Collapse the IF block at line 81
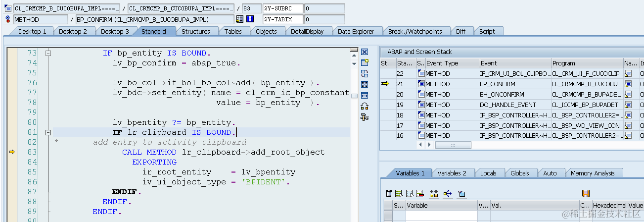The width and height of the screenshot is (644, 222). (x=48, y=132)
